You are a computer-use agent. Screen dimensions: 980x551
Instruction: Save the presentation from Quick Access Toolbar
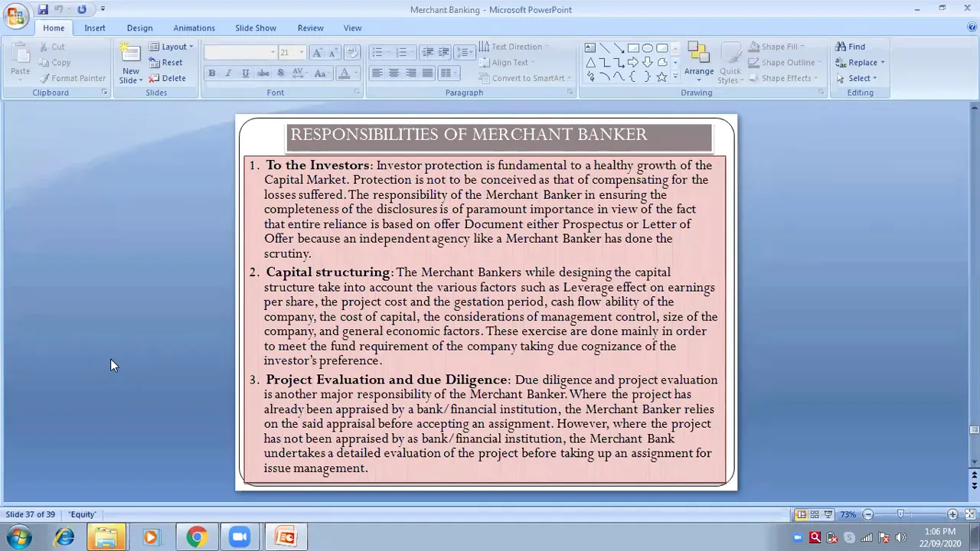click(43, 9)
